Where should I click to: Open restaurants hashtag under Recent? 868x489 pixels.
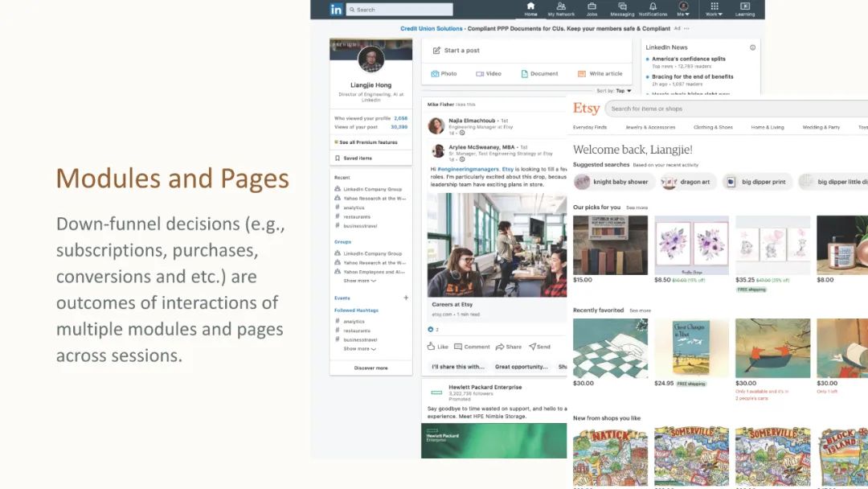(x=353, y=216)
